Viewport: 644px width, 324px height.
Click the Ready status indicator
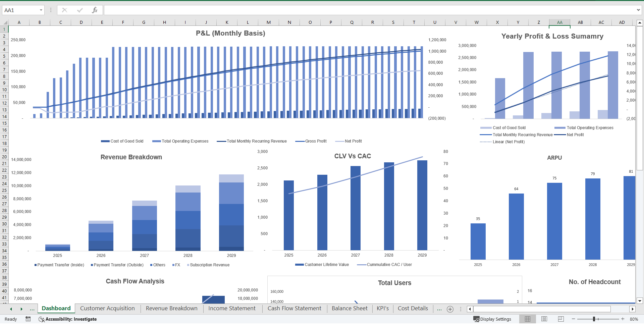[11, 319]
